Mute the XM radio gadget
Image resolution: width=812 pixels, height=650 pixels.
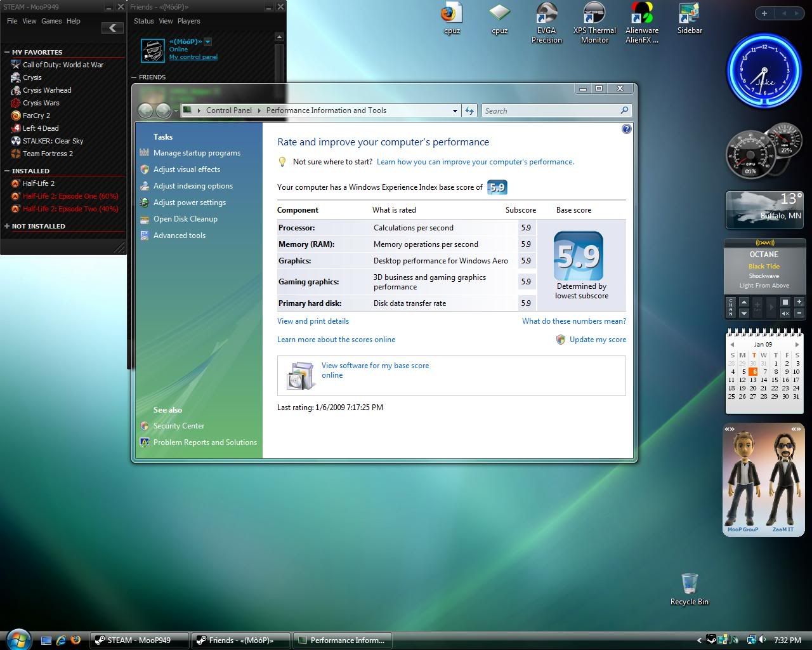[785, 313]
